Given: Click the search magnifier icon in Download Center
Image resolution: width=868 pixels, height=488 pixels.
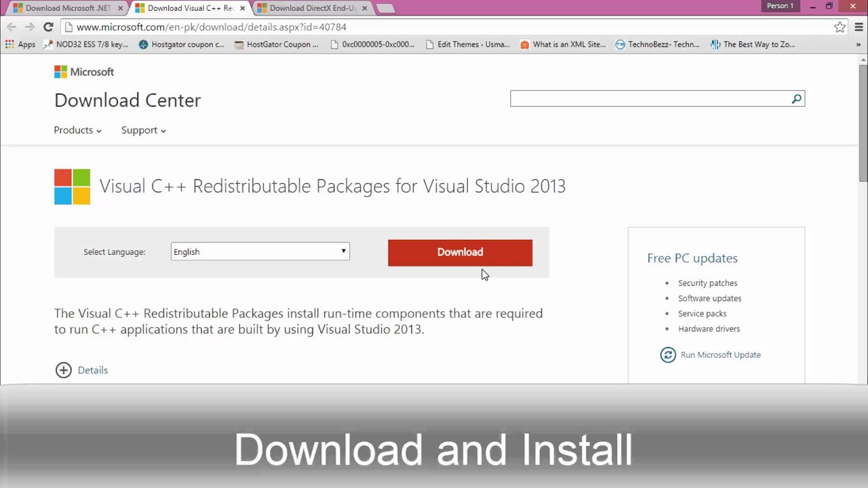Looking at the screenshot, I should point(797,99).
